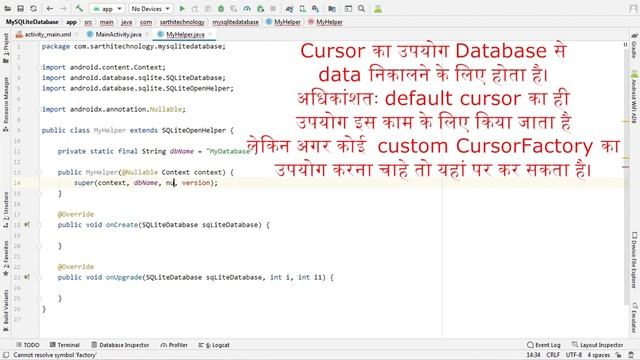Click MySQLiteDatabase breadcrumb
Screen dimensions: 640x360
pos(32,22)
